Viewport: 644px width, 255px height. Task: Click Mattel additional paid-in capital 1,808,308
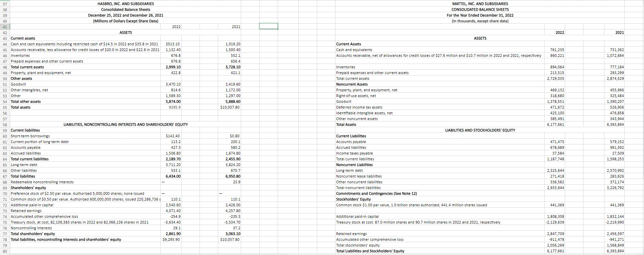[x=556, y=216]
